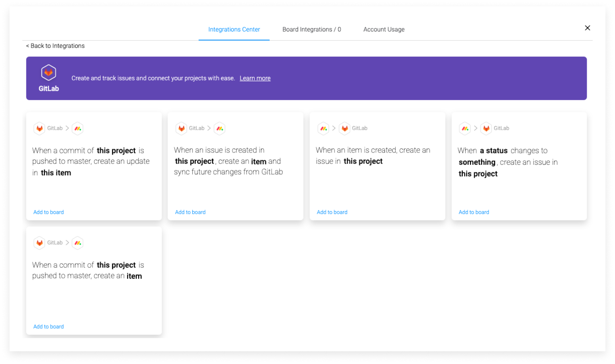Dismiss the integrations dialog
The width and height of the screenshot is (615, 364).
(x=588, y=28)
